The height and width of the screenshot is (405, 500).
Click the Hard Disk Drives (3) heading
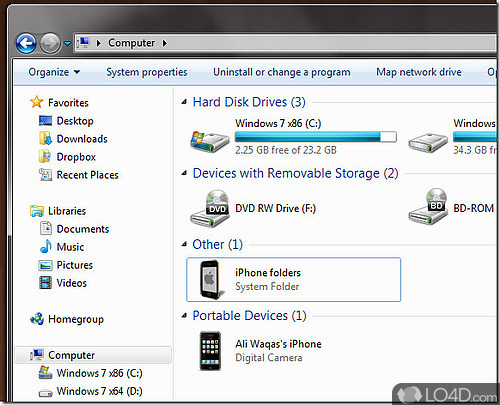(x=249, y=102)
